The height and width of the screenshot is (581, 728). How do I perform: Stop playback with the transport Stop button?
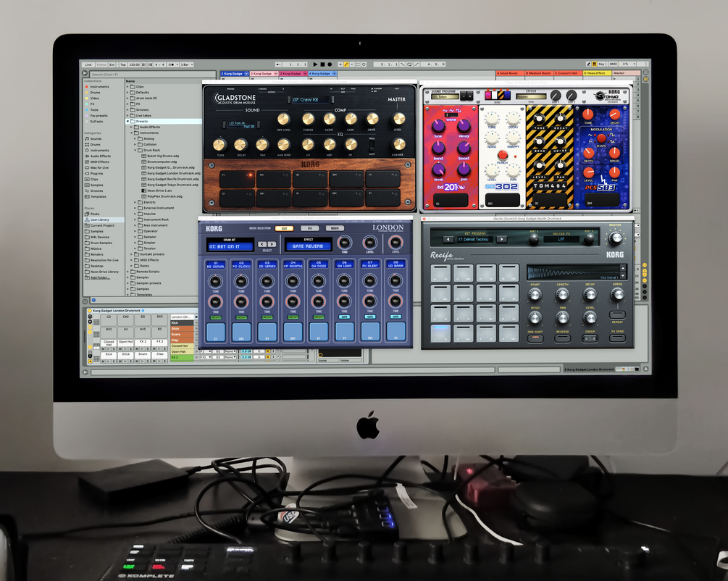[x=322, y=64]
